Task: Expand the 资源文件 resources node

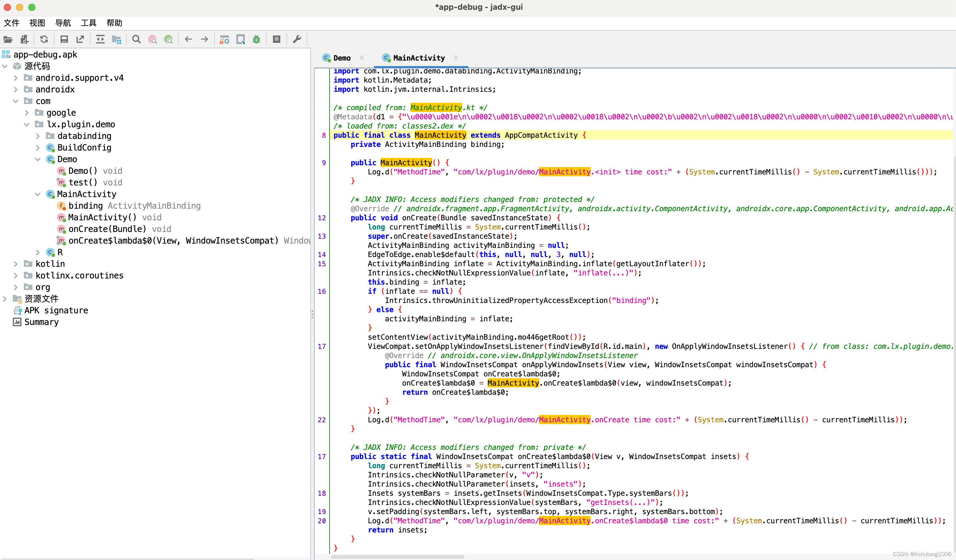Action: [x=5, y=299]
